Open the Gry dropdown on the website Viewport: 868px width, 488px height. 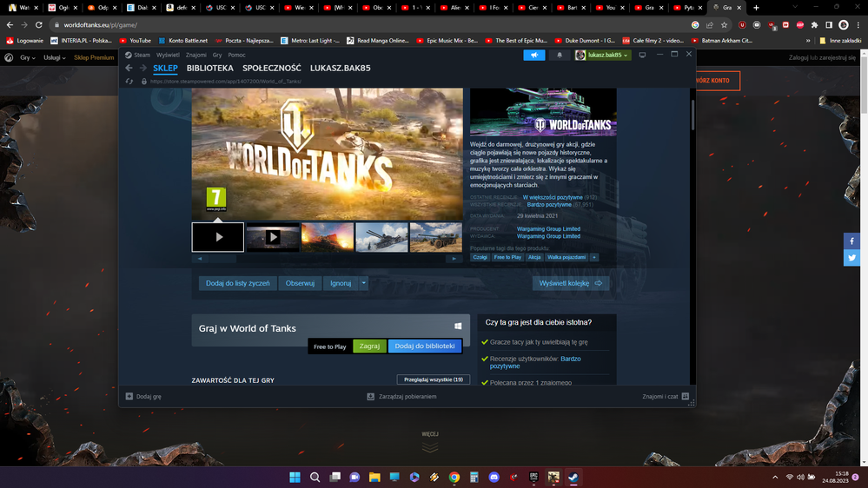(27, 57)
